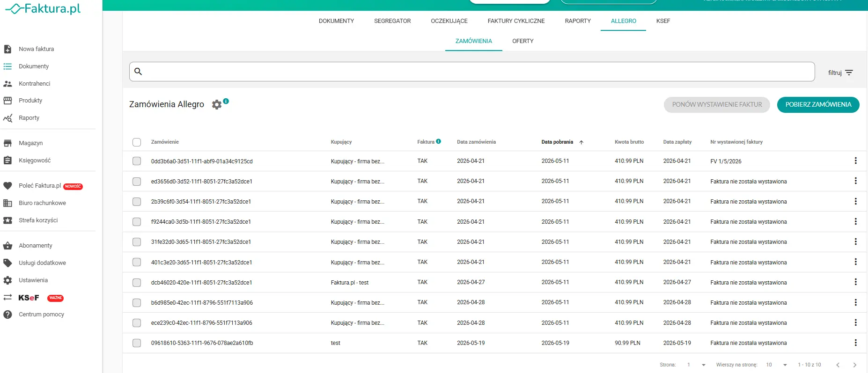Sort by Nr wystawionej faktury header
Screen dimensions: 868x373
point(736,142)
